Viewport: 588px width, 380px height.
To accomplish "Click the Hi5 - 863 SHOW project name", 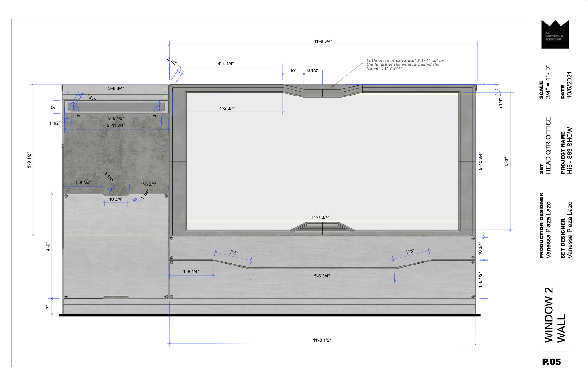I will [x=569, y=151].
